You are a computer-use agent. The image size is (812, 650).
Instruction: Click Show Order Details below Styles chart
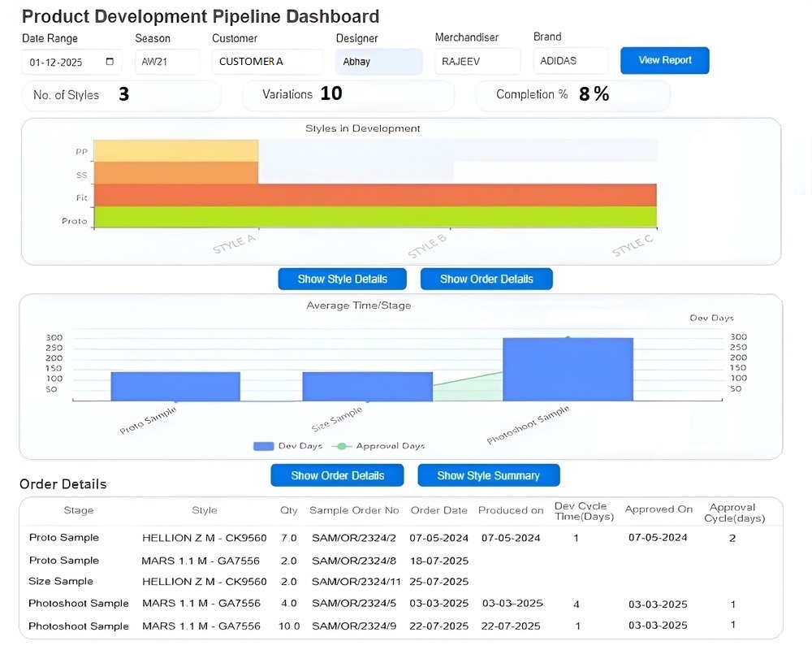pos(486,279)
